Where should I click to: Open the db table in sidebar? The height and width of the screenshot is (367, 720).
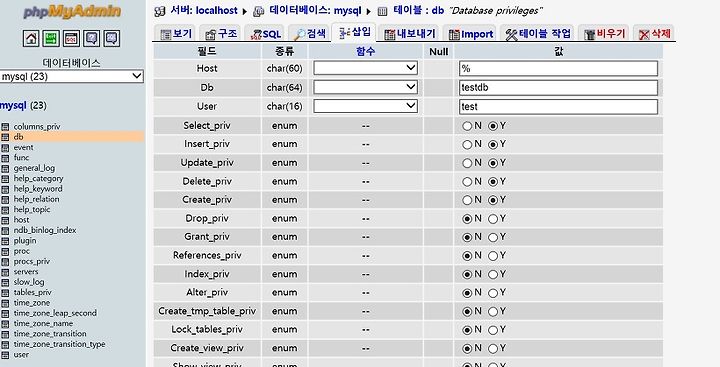point(18,137)
